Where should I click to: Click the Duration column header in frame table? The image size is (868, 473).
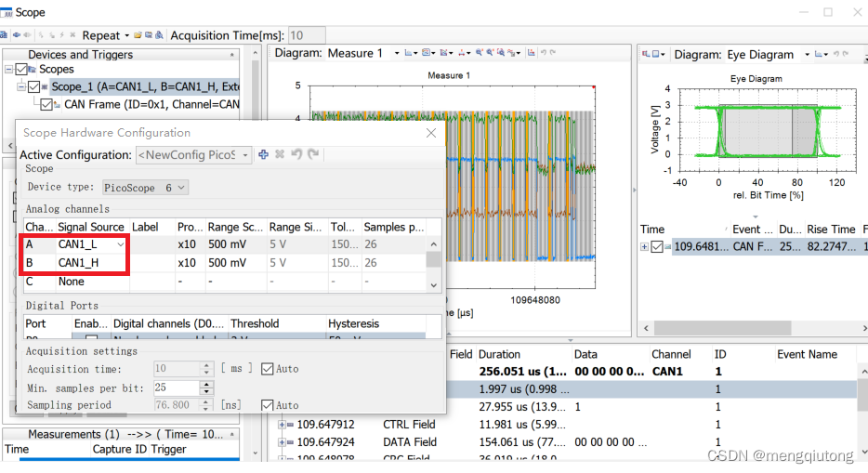523,355
